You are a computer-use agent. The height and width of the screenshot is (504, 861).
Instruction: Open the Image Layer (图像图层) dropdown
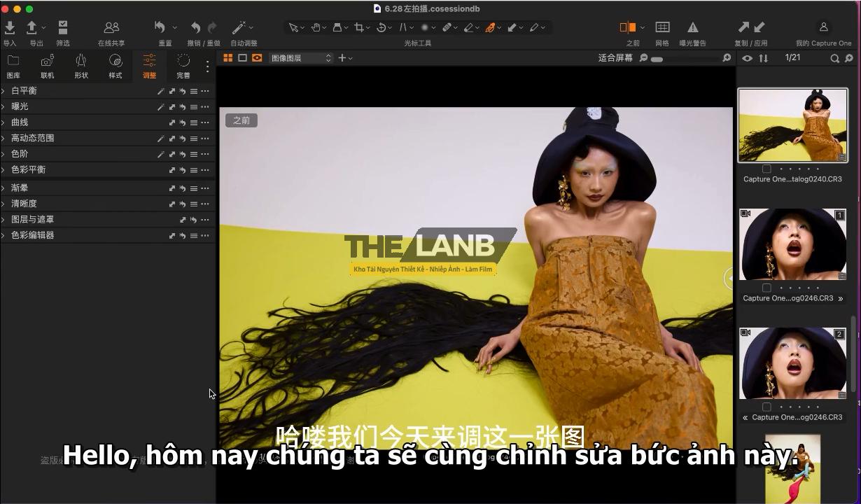(x=300, y=58)
